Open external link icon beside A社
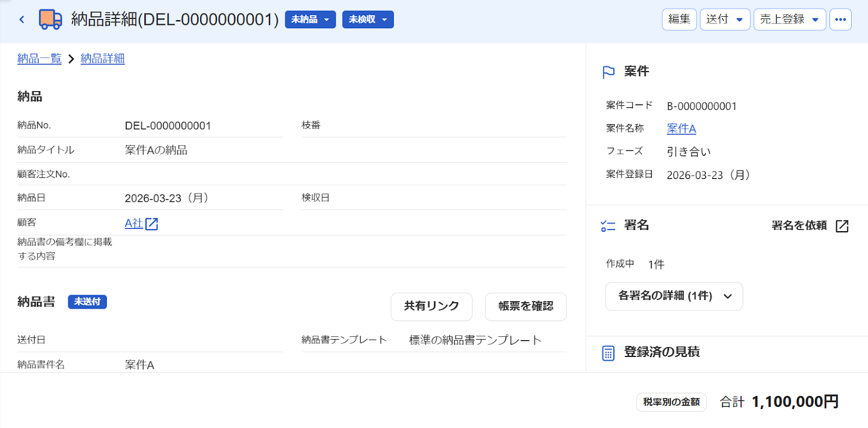Viewport: 868px width, 428px height. click(152, 223)
